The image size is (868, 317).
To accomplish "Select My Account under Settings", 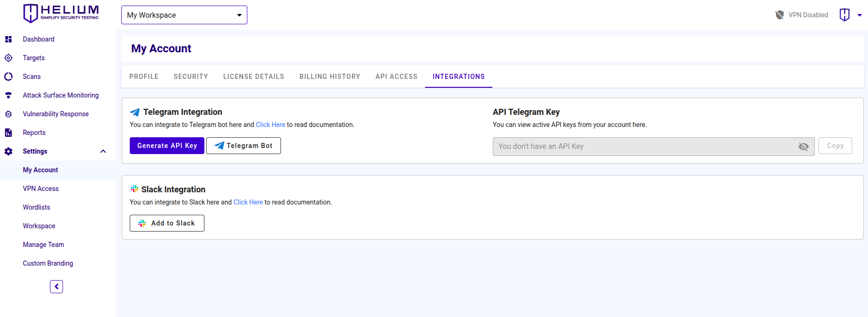I will pos(41,170).
